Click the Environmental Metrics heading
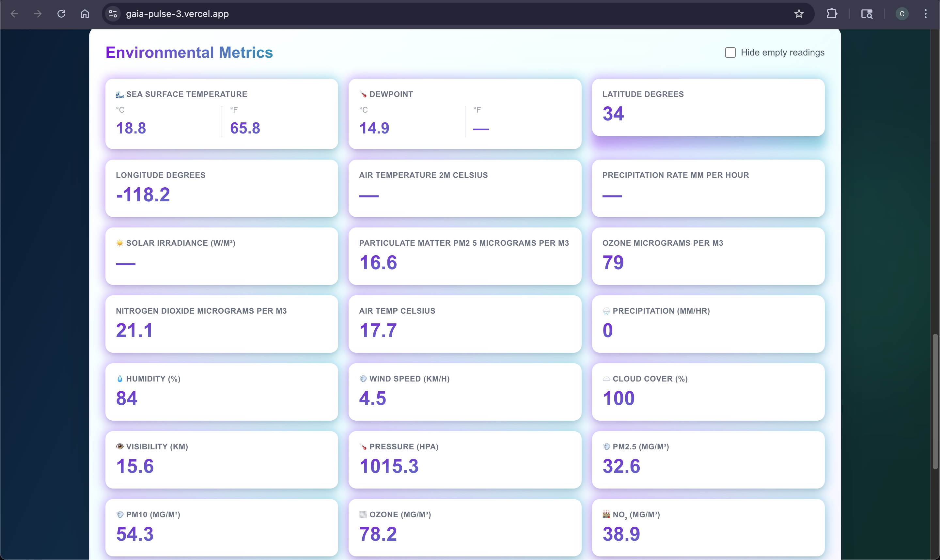This screenshot has height=560, width=940. 189,53
